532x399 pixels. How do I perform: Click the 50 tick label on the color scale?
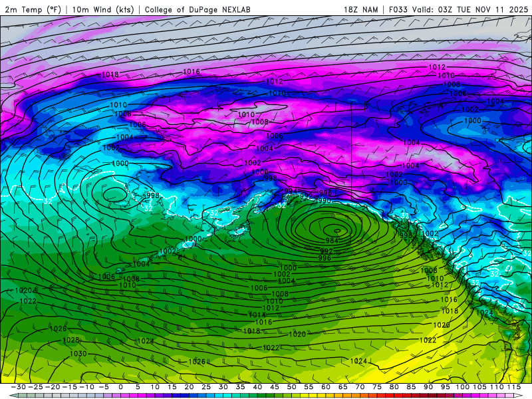pos(291,387)
